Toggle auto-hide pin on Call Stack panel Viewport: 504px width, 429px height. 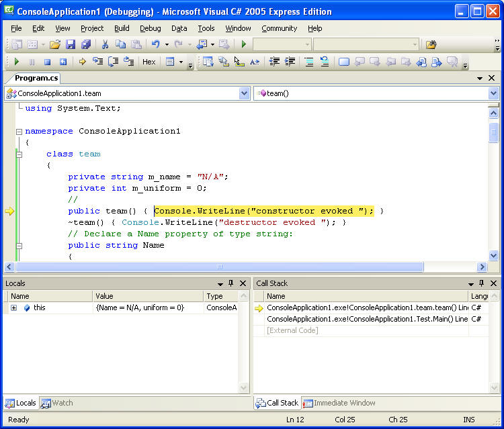click(x=482, y=283)
